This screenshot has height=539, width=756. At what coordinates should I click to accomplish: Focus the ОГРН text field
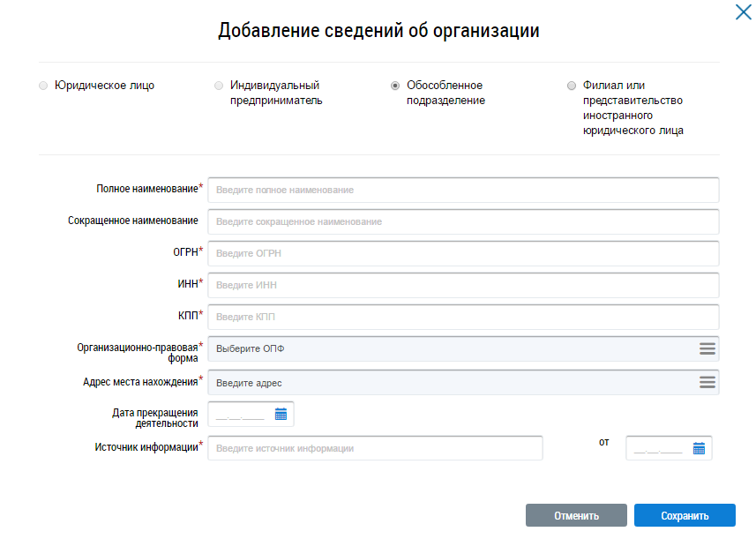click(463, 253)
